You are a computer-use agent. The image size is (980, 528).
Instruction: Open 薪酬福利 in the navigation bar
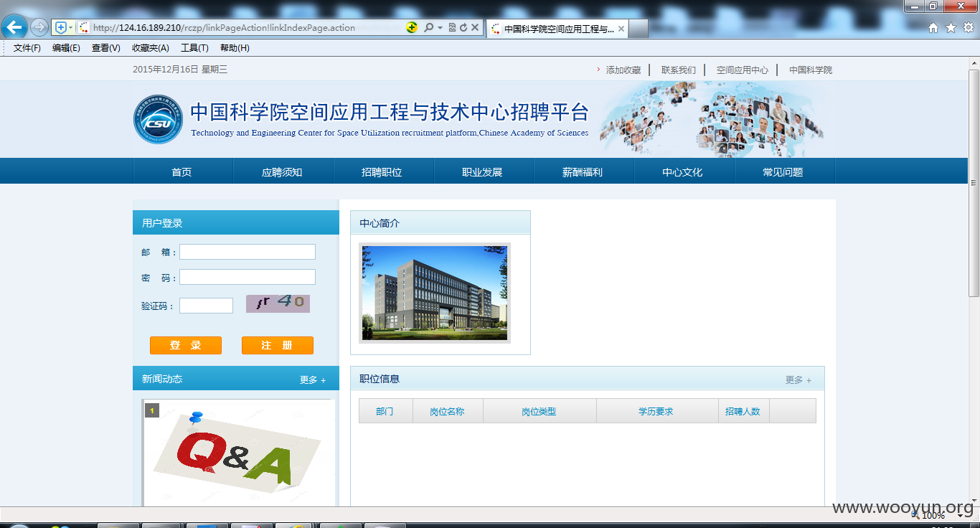coord(583,172)
